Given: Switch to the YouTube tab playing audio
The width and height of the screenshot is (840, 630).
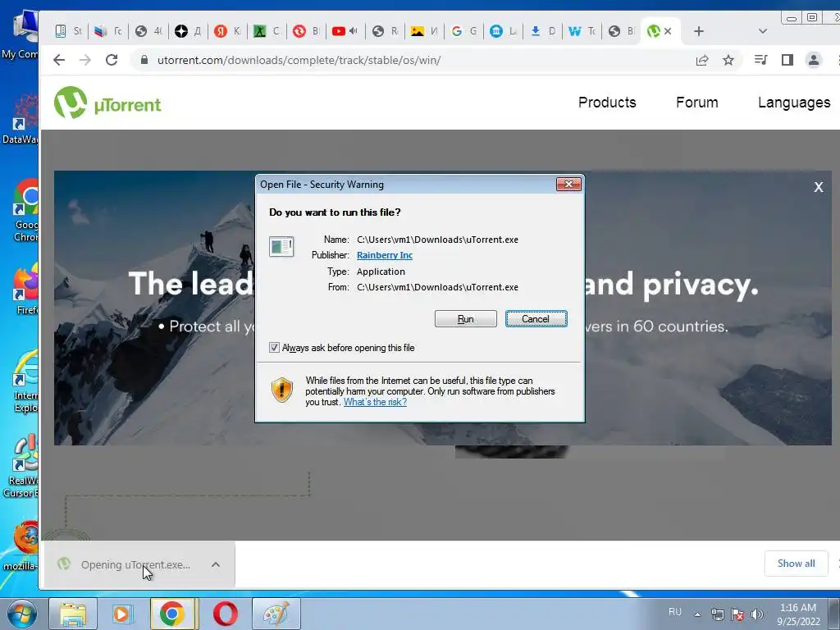Looking at the screenshot, I should (x=345, y=31).
